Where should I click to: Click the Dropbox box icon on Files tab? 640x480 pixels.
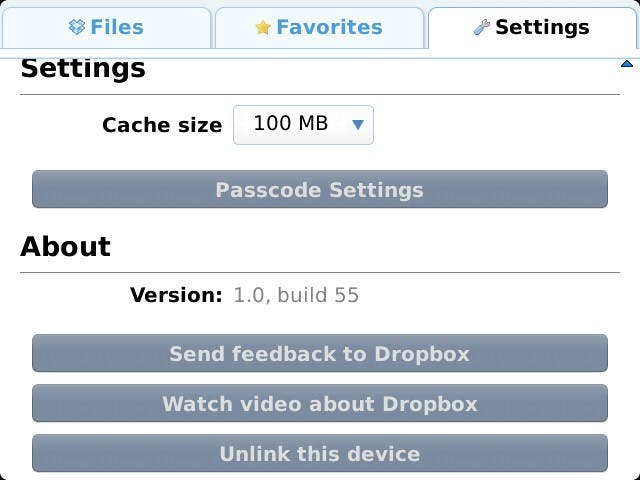(77, 28)
